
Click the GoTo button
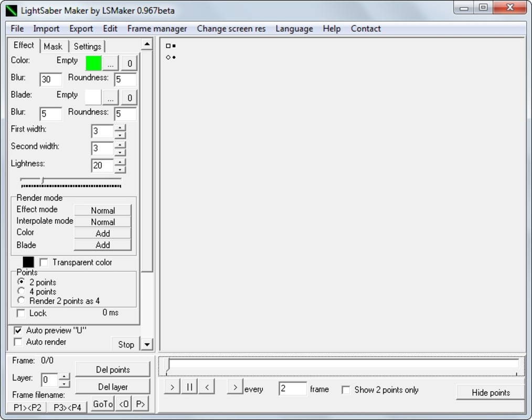[102, 404]
